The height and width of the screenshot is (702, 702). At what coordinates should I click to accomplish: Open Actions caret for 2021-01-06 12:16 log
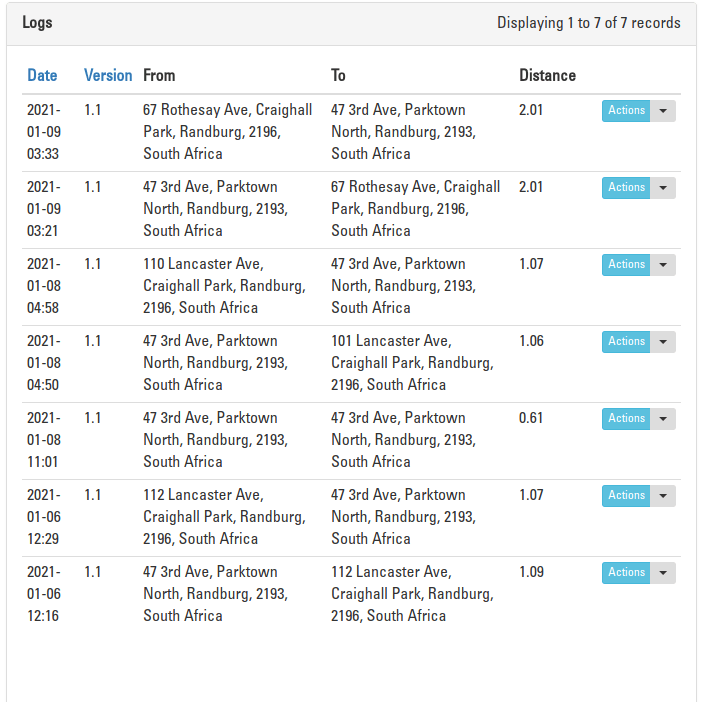click(664, 573)
